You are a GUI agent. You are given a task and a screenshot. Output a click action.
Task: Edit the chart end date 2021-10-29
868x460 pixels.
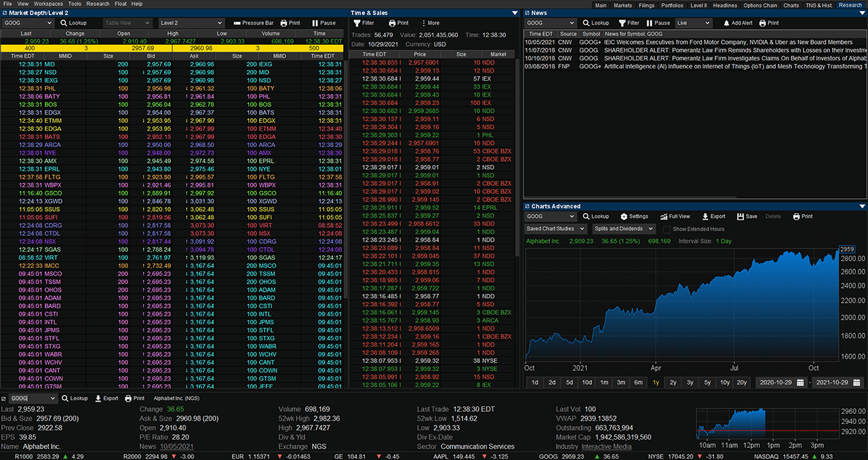click(x=839, y=383)
